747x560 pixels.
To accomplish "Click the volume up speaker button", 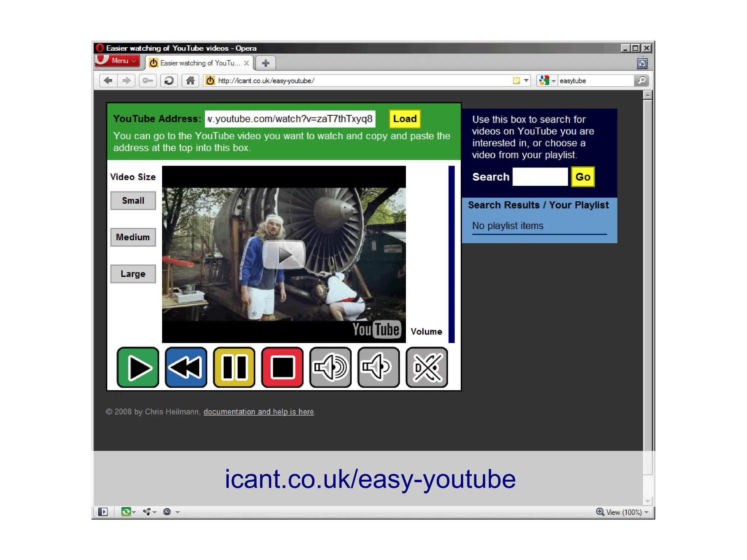I will click(330, 367).
